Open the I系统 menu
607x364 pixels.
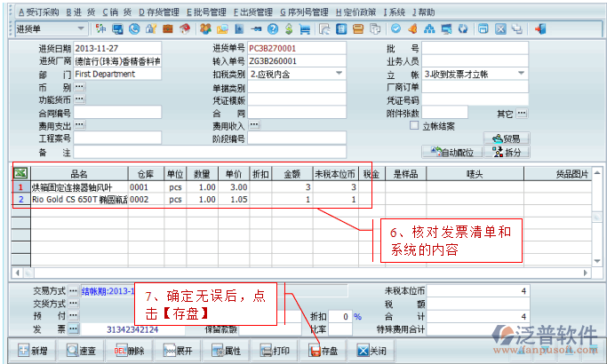pos(394,12)
